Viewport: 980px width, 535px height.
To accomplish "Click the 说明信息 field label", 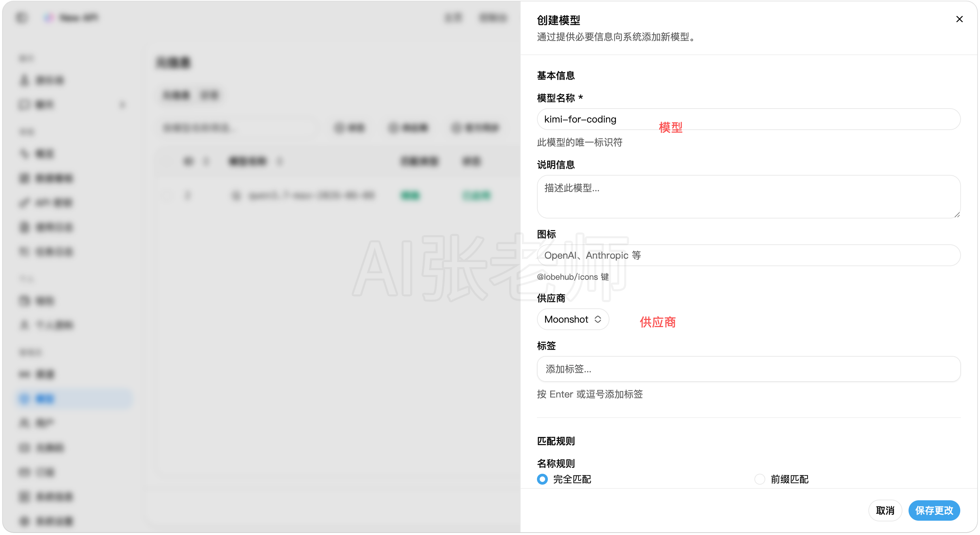I will click(555, 164).
